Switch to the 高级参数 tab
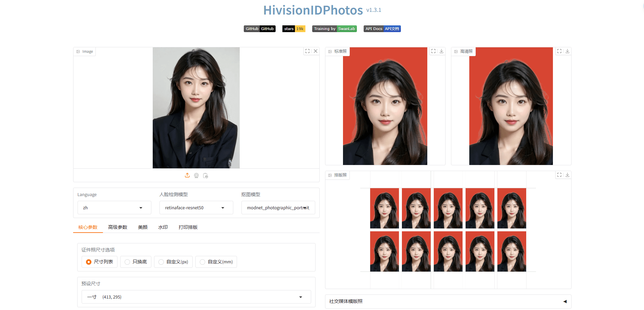 click(117, 227)
